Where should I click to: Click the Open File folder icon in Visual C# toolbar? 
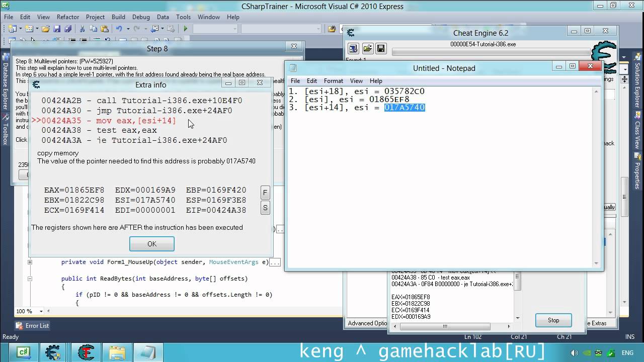click(x=46, y=29)
